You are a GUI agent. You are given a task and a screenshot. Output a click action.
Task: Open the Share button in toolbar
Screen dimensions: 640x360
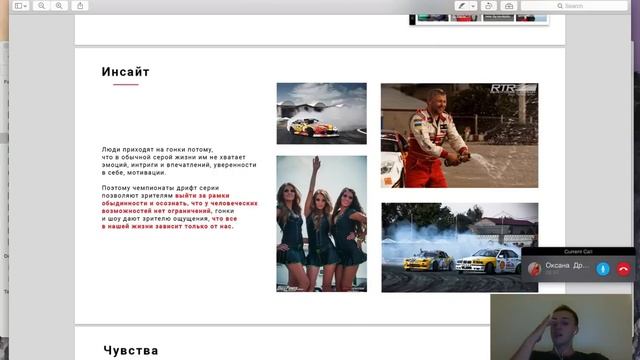pos(80,6)
